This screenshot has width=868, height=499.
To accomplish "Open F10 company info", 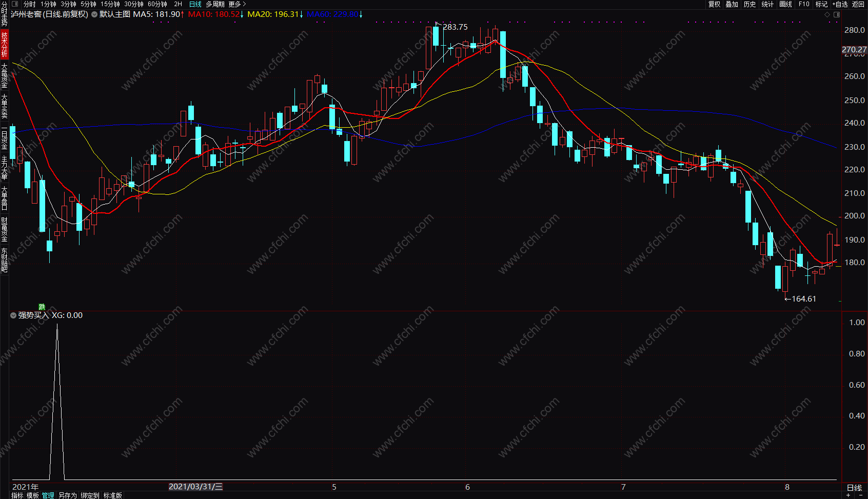I will pyautogui.click(x=804, y=4).
